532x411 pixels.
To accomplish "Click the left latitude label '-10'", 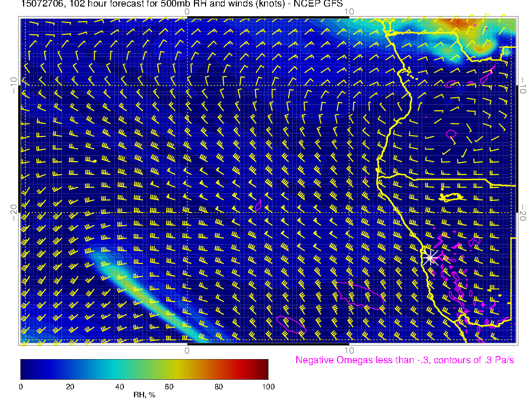I will [14, 85].
